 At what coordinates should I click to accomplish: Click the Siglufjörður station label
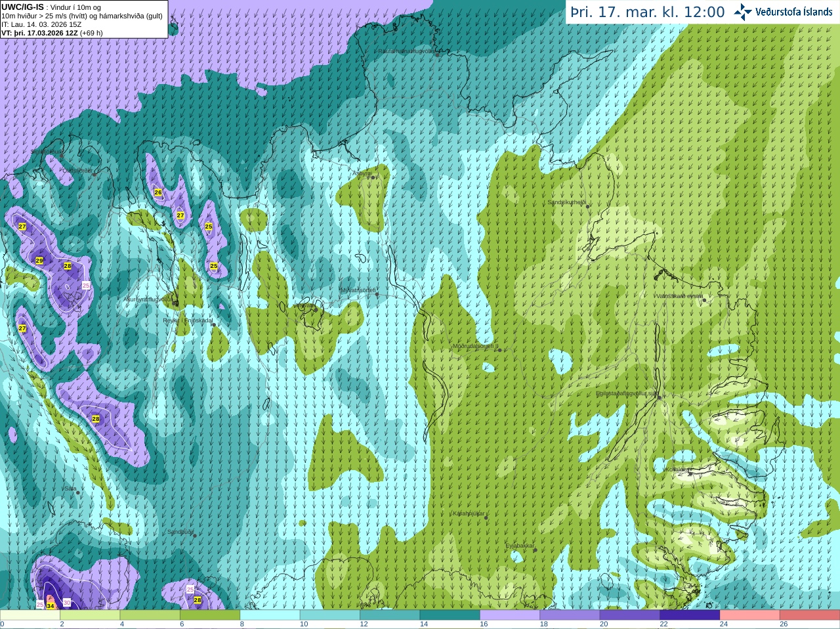[47, 152]
